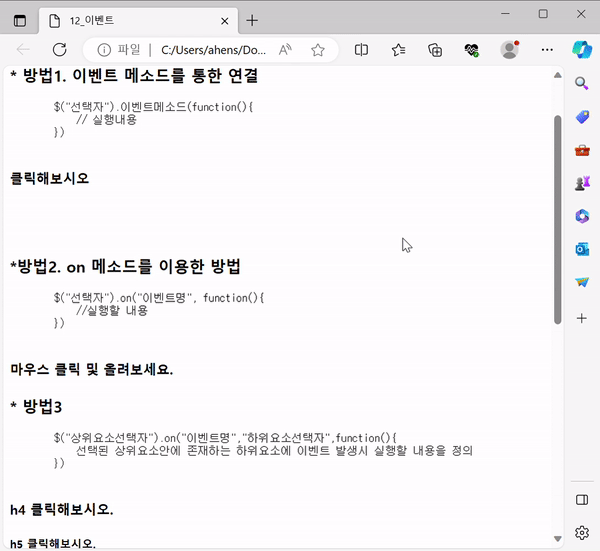Select the 12_이벤트 tab

pyautogui.click(x=138, y=20)
